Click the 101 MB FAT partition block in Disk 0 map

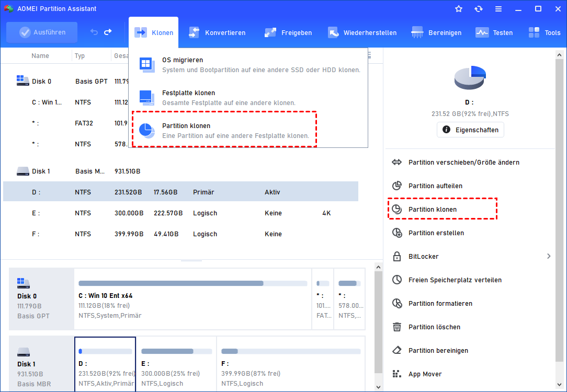click(323, 299)
